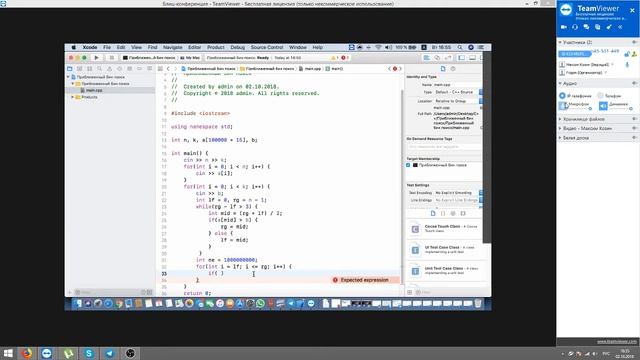Show the Assistant editor in Xcode
This screenshot has width=640, height=360.
pos(437,58)
